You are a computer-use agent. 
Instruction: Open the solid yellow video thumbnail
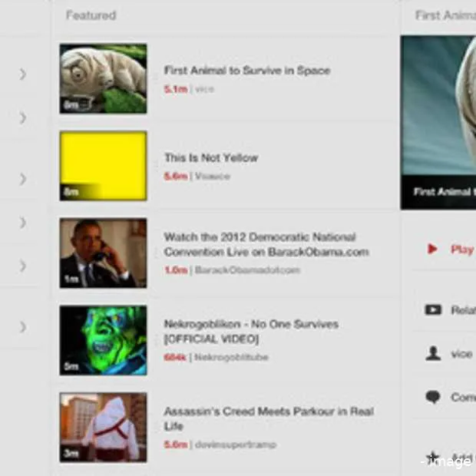[x=103, y=166]
